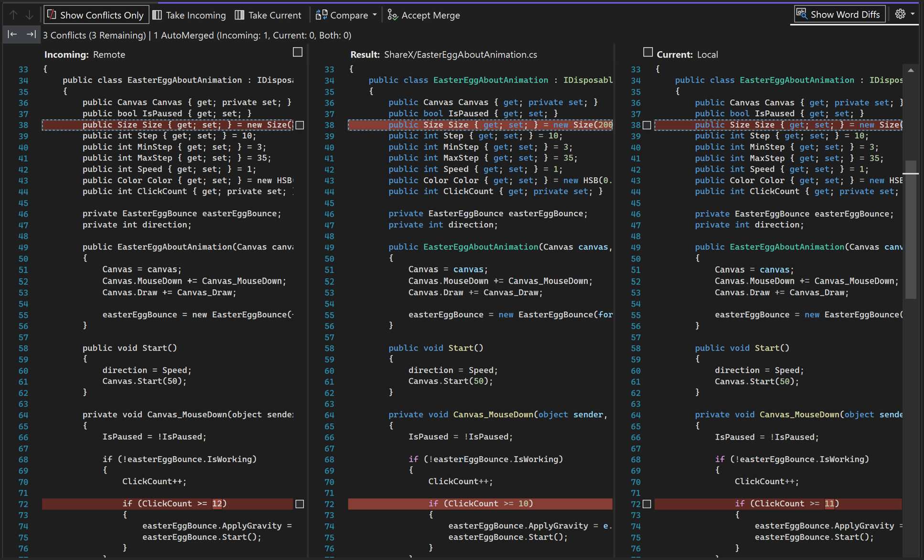The height and width of the screenshot is (560, 924).
Task: Click the Compare dropdown arrow
Action: tap(373, 13)
